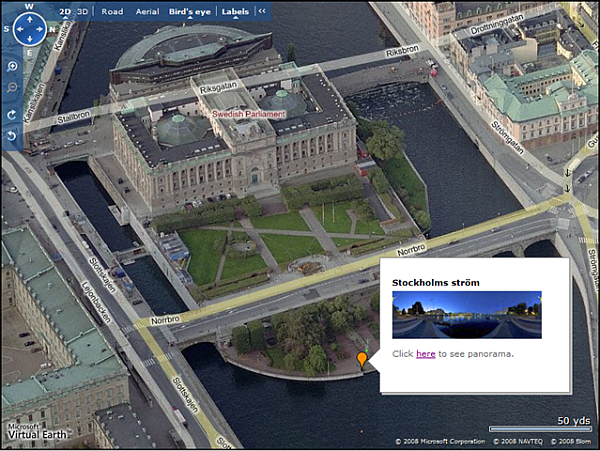The width and height of the screenshot is (600, 451).
Task: Zoom in with the plus magnifier
Action: [x=12, y=67]
